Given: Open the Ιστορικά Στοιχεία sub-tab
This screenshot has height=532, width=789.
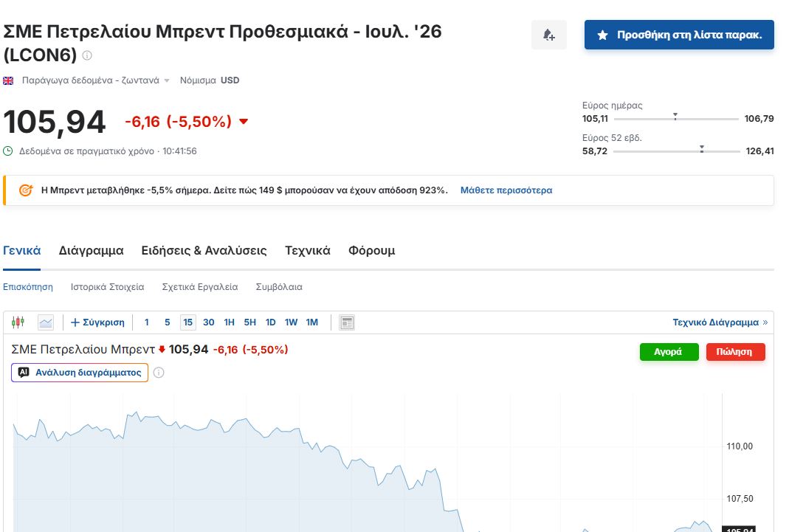Looking at the screenshot, I should point(107,286).
